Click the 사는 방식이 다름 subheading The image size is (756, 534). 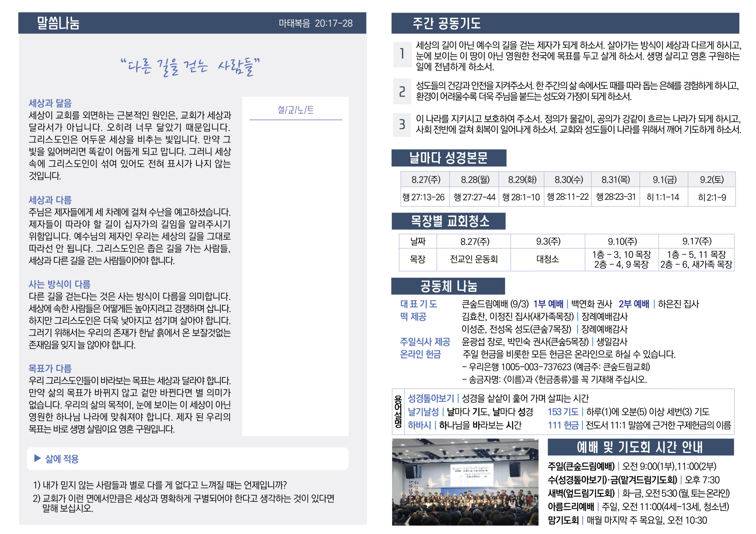[59, 284]
